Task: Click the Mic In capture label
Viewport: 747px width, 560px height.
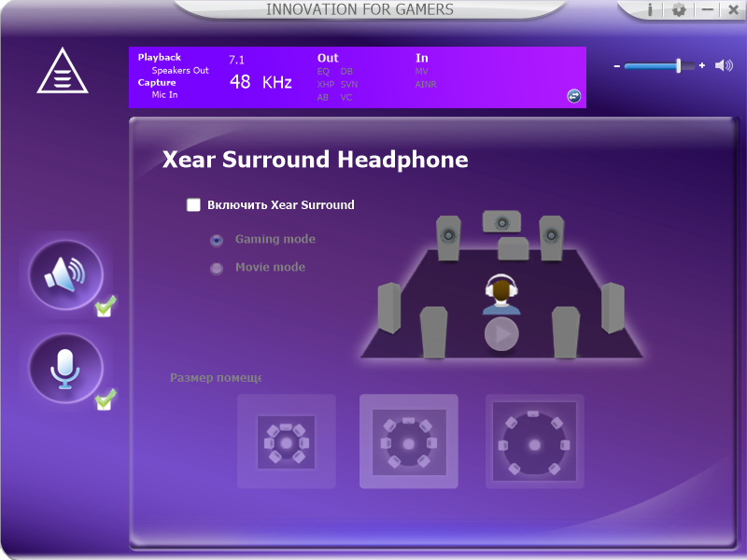Action: (x=165, y=95)
